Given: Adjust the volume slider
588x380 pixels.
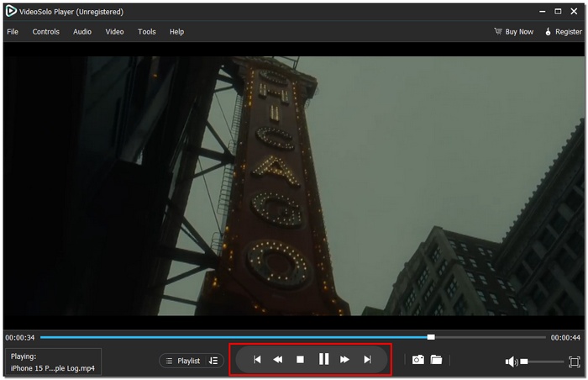Looking at the screenshot, I should 542,362.
